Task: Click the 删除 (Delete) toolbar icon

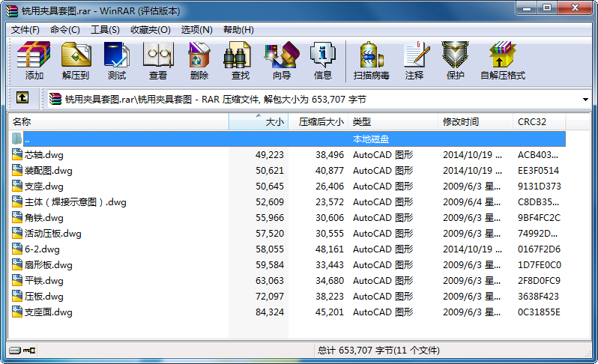Action: (199, 60)
